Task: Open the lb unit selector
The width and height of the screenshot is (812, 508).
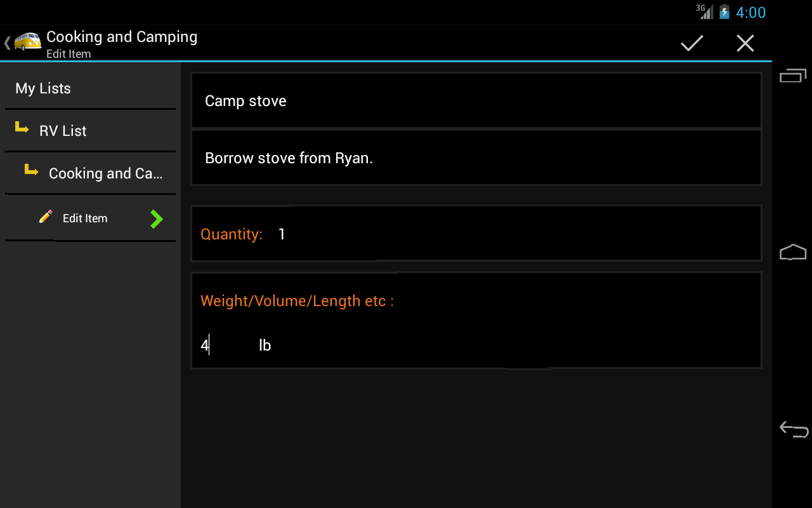Action: [265, 345]
